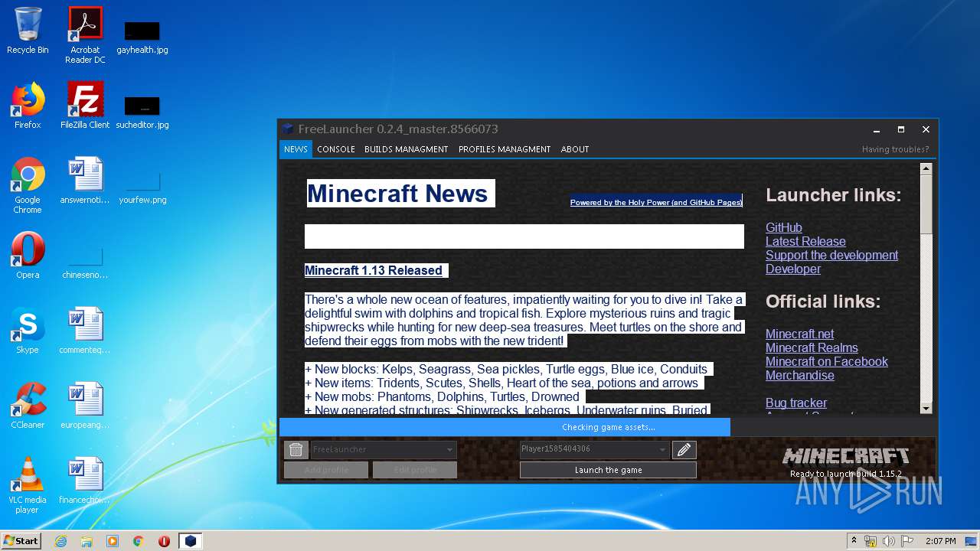This screenshot has width=980, height=551.
Task: Click the Action Center flag tray icon
Action: click(x=907, y=541)
